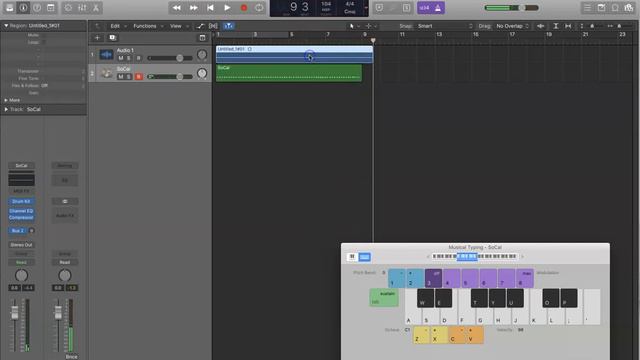Image resolution: width=640 pixels, height=360 pixels.
Task: Toggle the Count-in 1234 button
Action: [x=424, y=8]
